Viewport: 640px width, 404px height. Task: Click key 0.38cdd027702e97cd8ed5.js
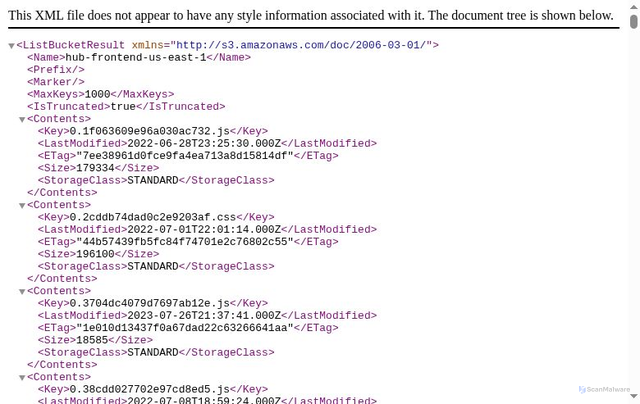click(149, 389)
